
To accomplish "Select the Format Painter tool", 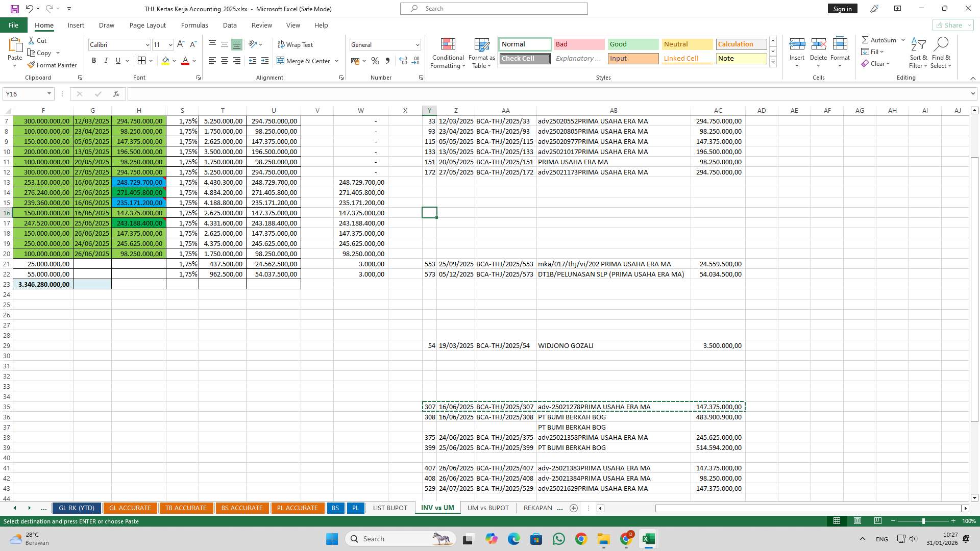I will (53, 65).
